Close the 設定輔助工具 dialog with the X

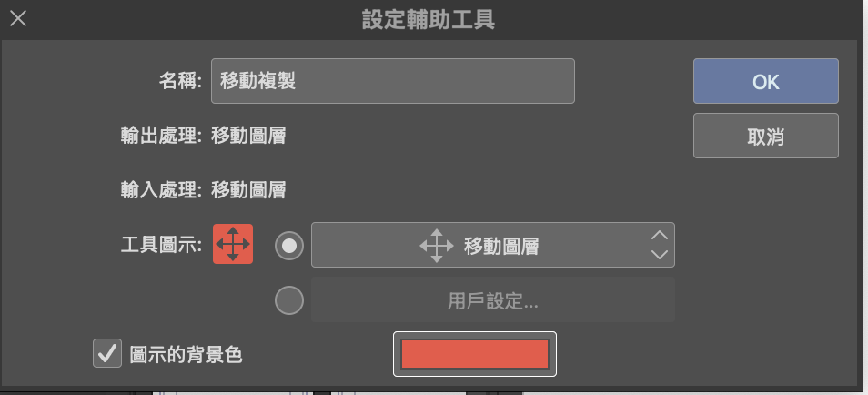pyautogui.click(x=18, y=19)
